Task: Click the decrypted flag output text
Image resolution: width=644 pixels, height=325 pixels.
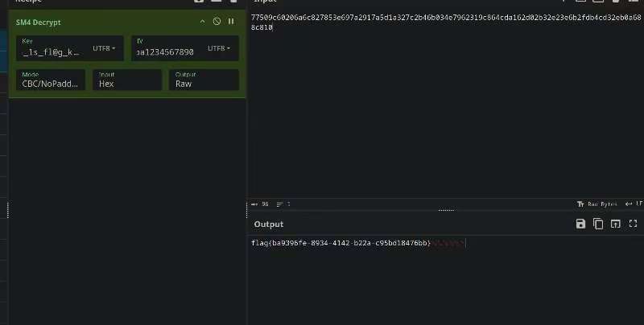Action: (341, 243)
